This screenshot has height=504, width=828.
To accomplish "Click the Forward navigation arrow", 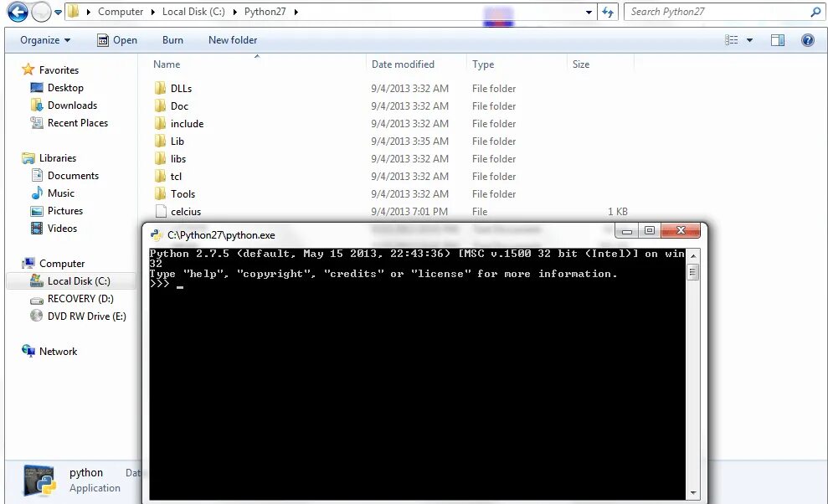I will 41,12.
